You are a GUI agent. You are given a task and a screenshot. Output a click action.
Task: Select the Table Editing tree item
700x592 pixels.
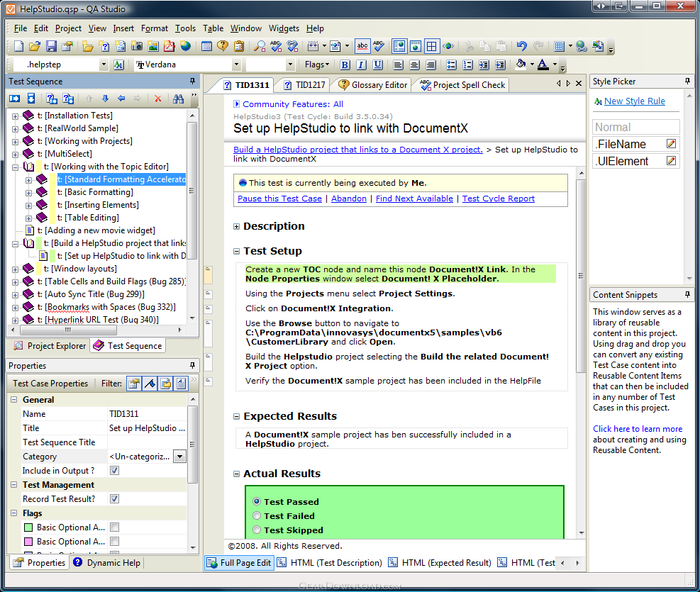(88, 218)
